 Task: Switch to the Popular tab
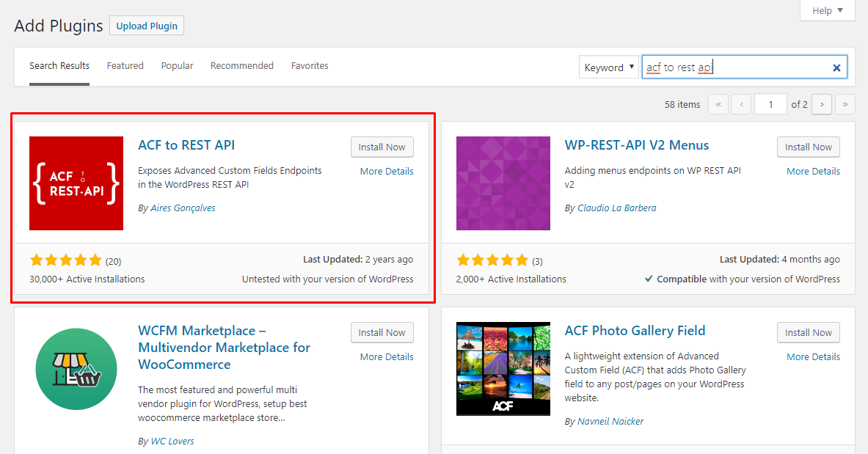tap(177, 65)
